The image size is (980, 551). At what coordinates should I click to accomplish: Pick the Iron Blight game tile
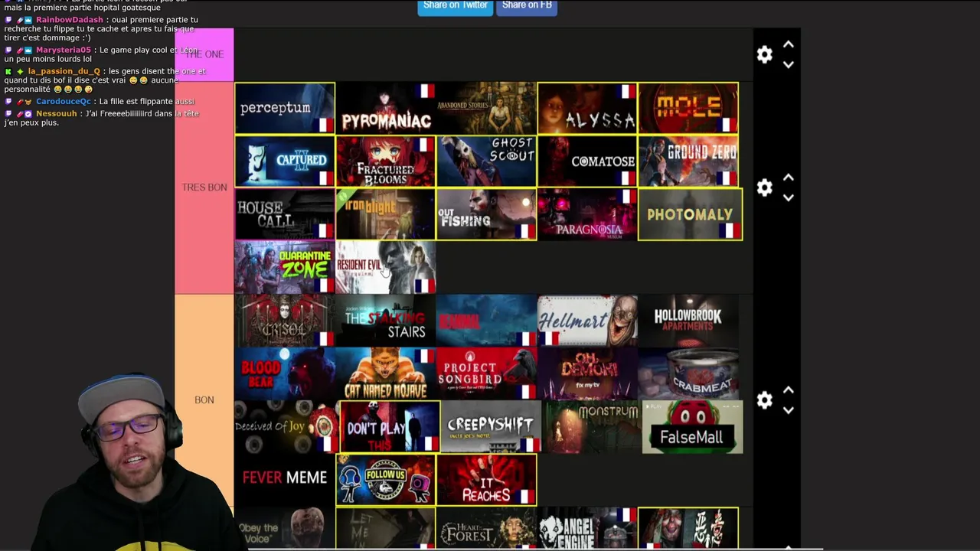point(386,214)
